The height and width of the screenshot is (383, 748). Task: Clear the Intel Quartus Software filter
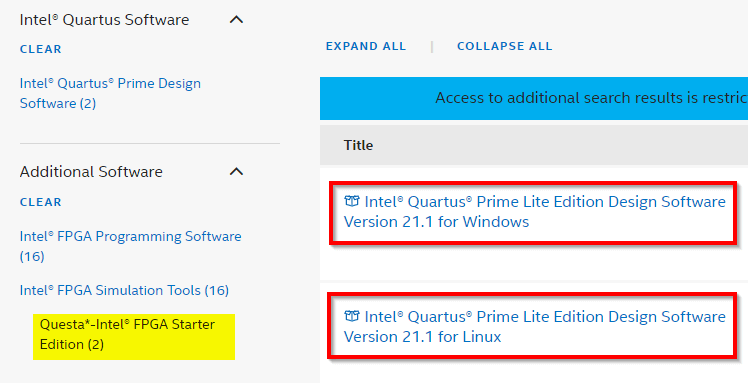41,49
